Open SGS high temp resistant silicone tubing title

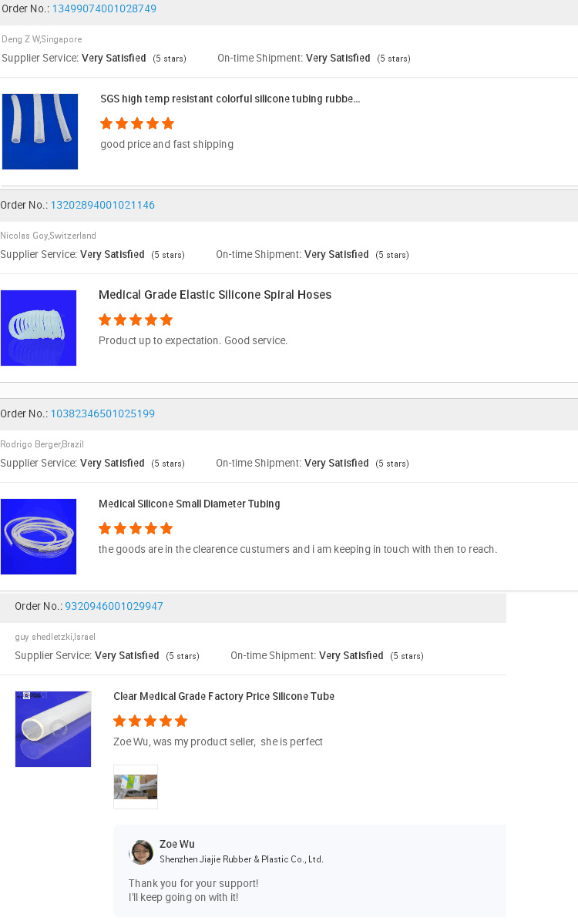[230, 99]
